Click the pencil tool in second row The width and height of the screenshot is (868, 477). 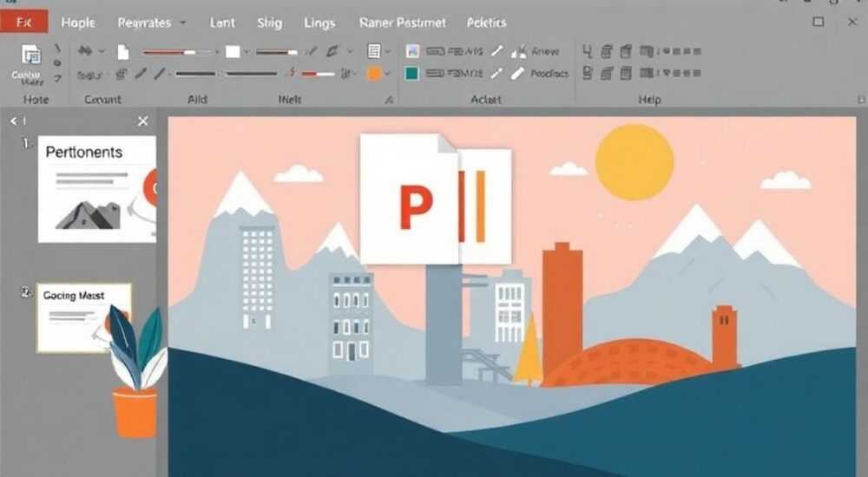click(x=141, y=73)
